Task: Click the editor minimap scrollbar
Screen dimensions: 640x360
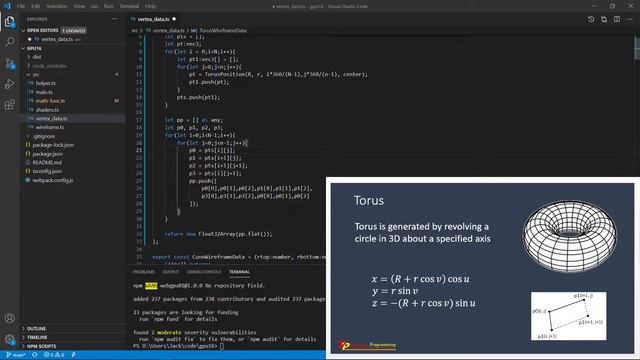Action: [x=637, y=48]
